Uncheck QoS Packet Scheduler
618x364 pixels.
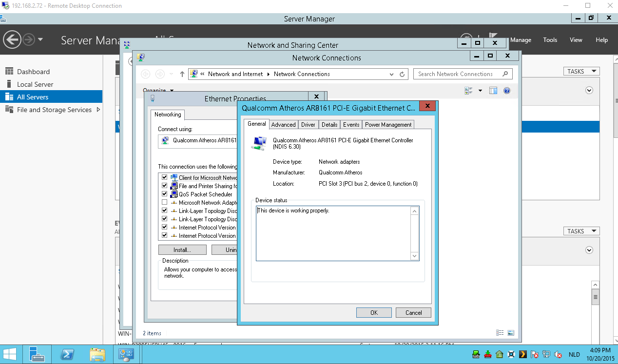[x=164, y=194]
